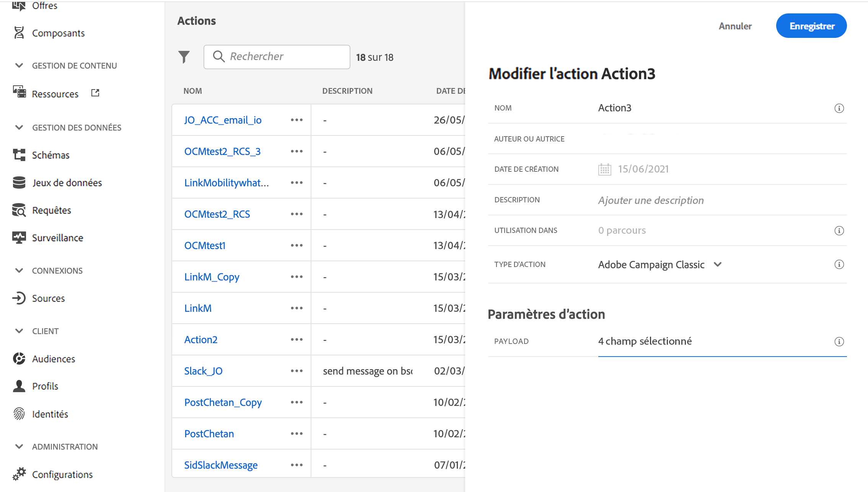Click the Jeux de données database icon
Viewport: 868px width, 492px height.
19,182
